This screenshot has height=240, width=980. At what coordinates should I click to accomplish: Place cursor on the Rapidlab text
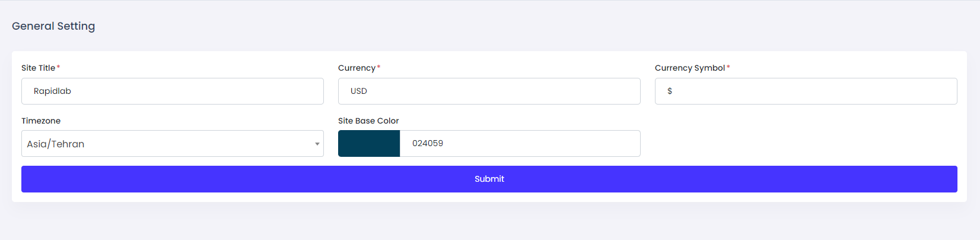point(52,91)
